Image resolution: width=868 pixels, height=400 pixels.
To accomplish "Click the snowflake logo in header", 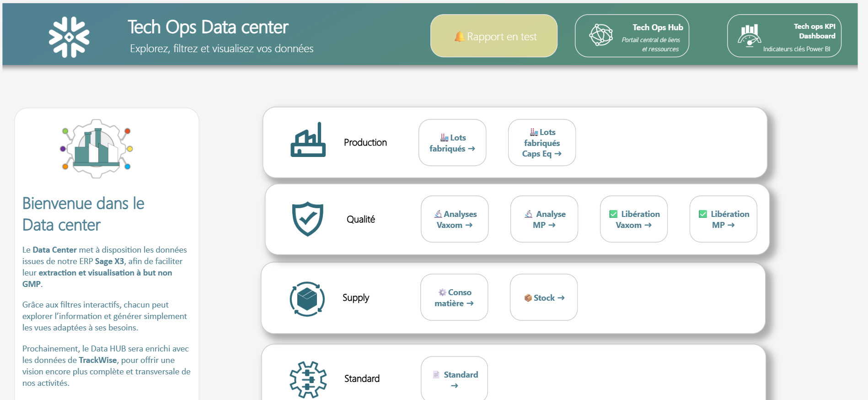I will pos(69,37).
